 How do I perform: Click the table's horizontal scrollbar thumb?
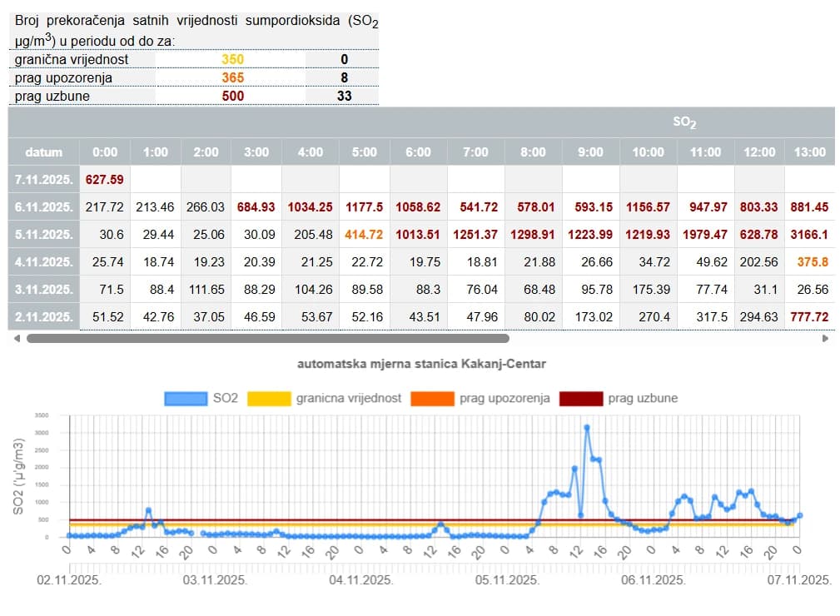267,339
